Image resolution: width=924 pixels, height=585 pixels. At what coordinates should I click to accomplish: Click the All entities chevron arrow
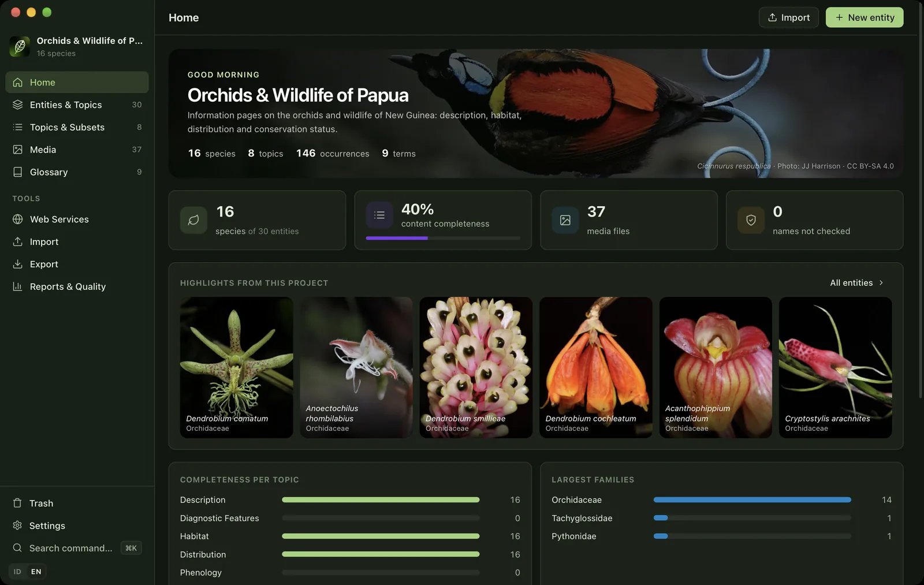(x=881, y=283)
